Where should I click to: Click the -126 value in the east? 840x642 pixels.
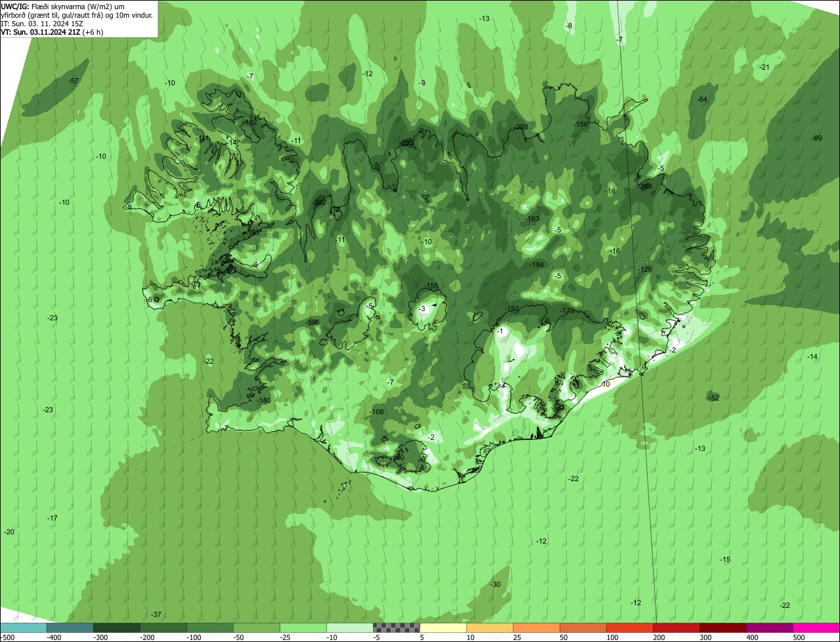coord(645,269)
